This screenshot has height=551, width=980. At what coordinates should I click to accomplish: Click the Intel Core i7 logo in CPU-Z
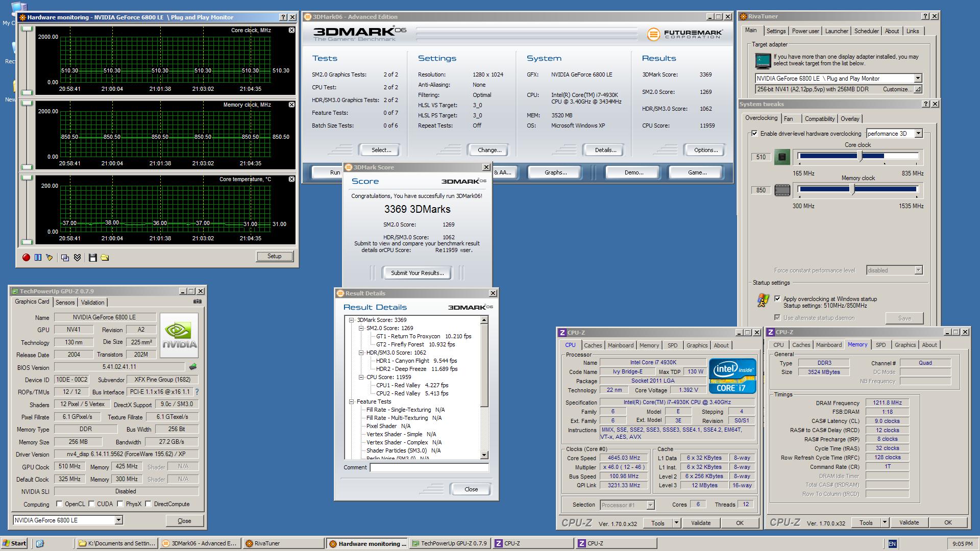click(732, 376)
